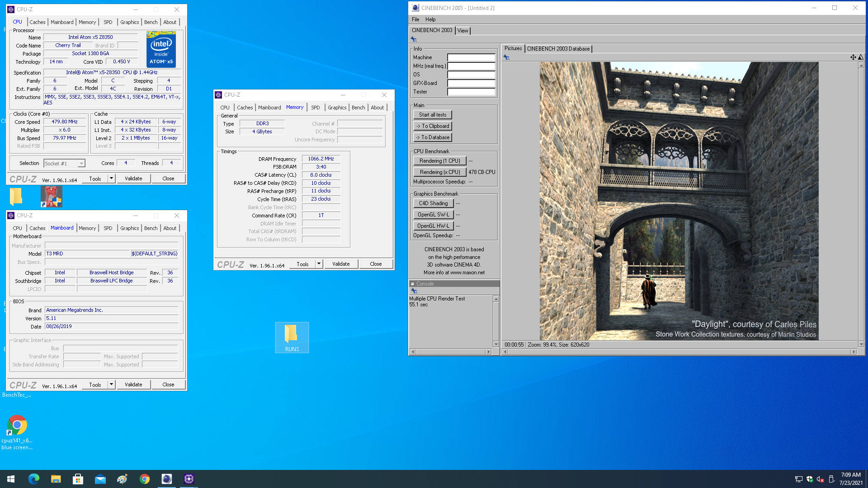The height and width of the screenshot is (488, 868).
Task: Click the Intel Atom logo in CPU-Z
Action: [161, 49]
